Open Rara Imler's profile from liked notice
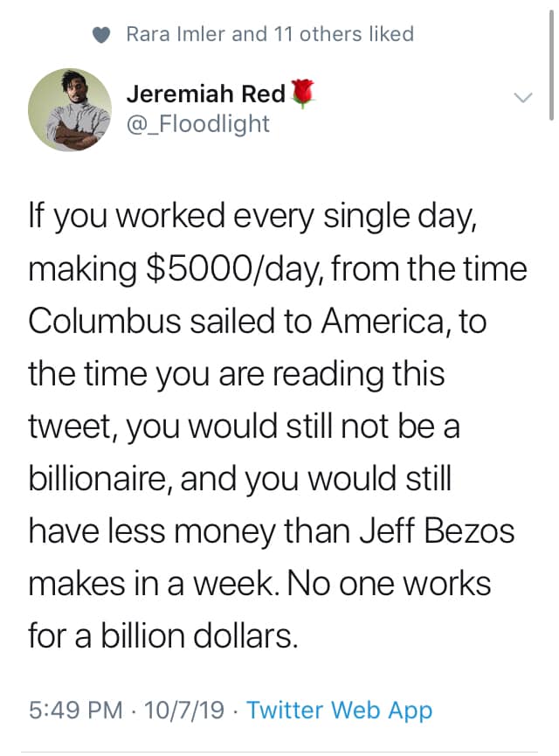This screenshot has width=559, height=756. 176,34
